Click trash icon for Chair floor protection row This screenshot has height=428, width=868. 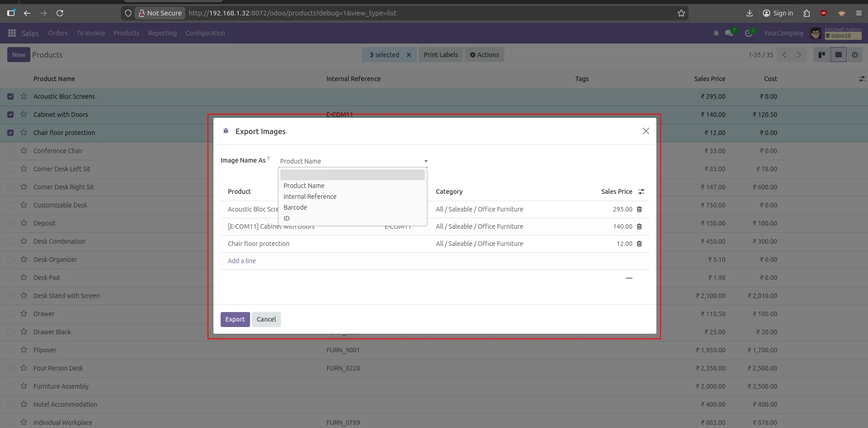639,244
